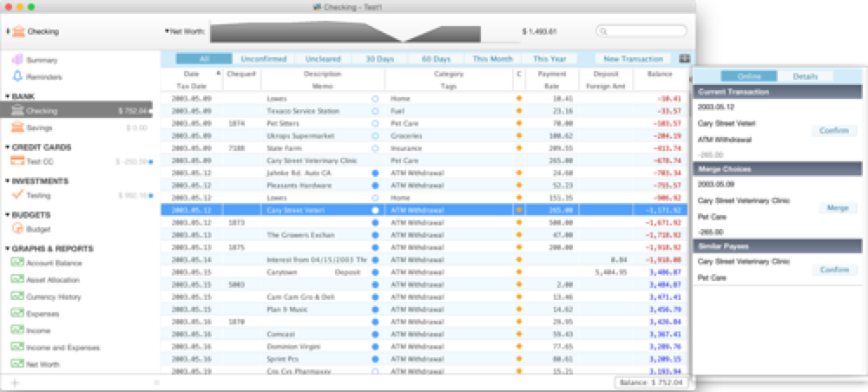Open the Budget pie icon
The height and width of the screenshot is (392, 868).
(x=17, y=229)
